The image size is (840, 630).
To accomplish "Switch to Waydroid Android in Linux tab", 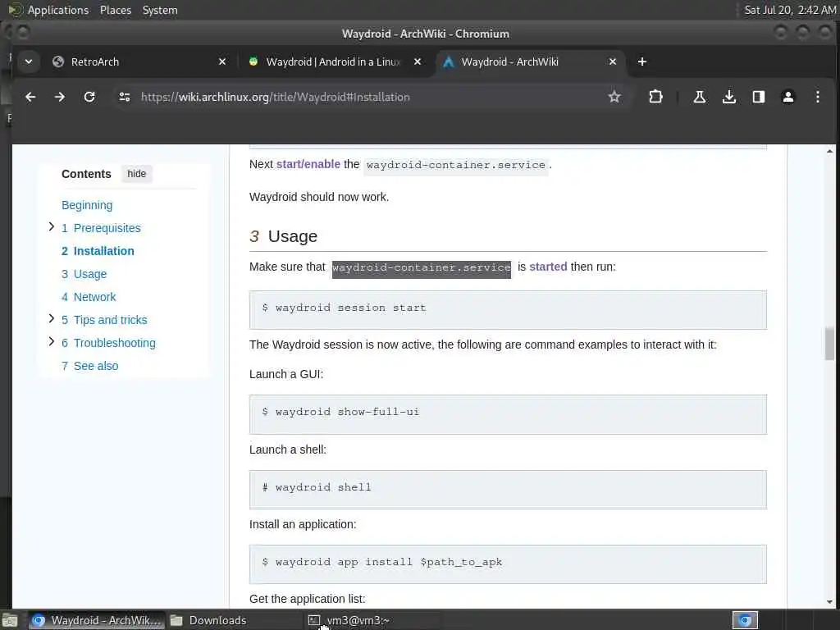I will (335, 62).
